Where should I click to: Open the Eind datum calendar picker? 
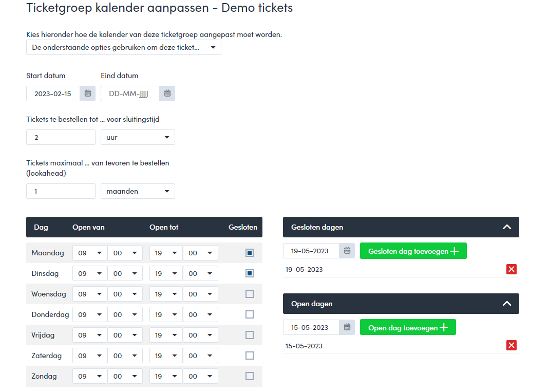point(167,94)
